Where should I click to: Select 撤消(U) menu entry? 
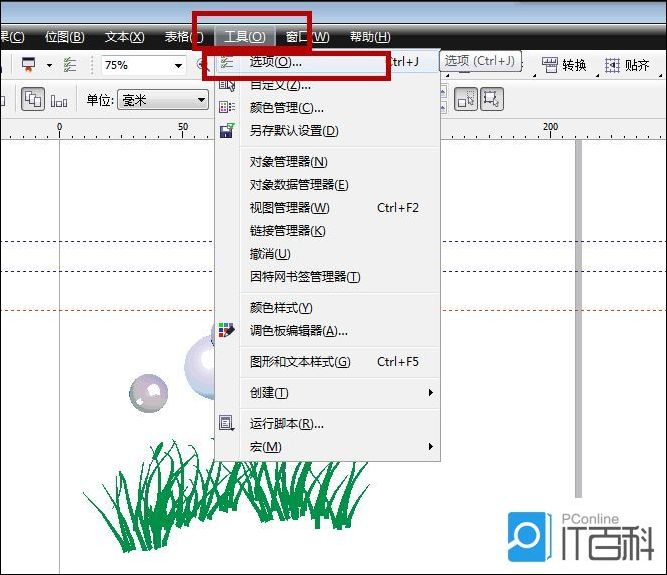[327, 254]
